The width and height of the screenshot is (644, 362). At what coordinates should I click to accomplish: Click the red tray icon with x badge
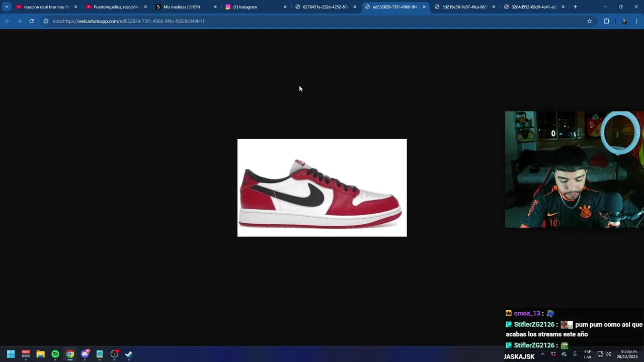pos(553,354)
